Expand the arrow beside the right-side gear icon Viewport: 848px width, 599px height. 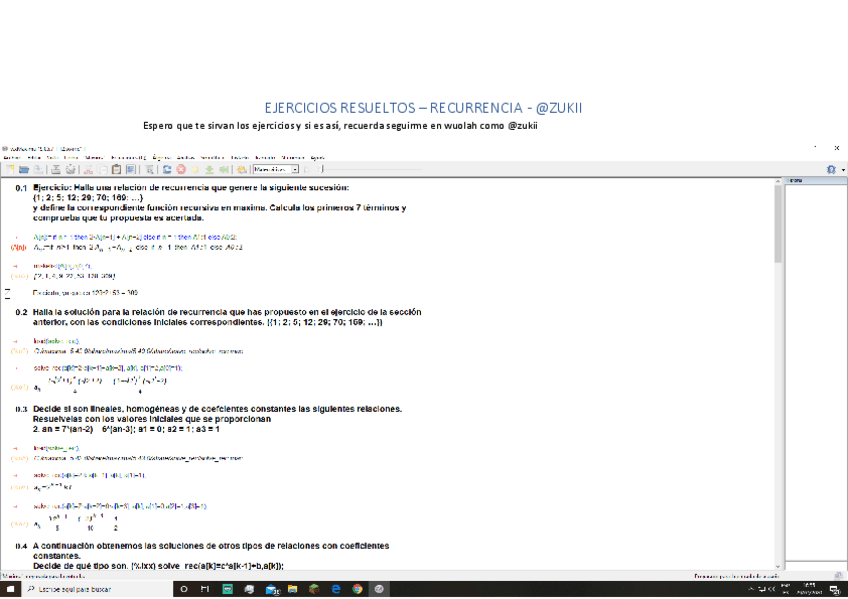(x=843, y=170)
